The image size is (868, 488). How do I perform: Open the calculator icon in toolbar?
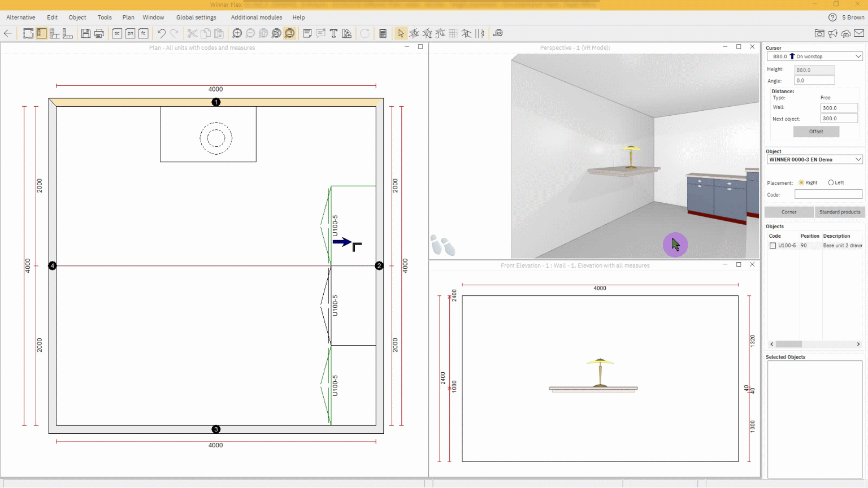[x=383, y=33]
